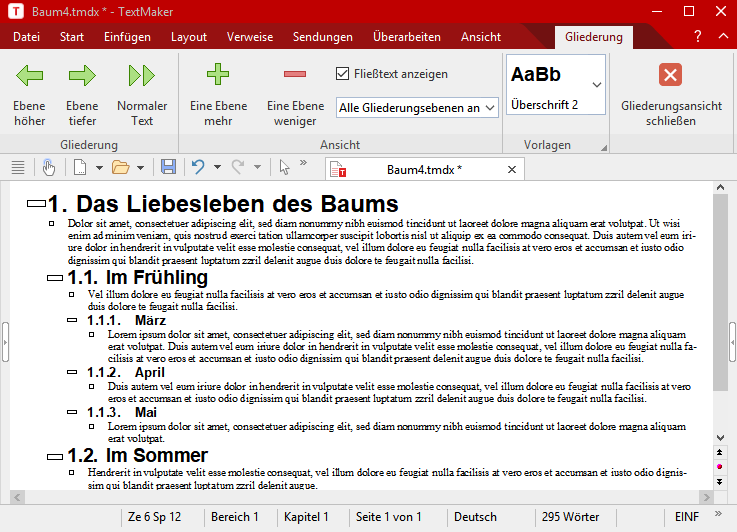Click the 'Ebene tiefer' right arrow icon
The image size is (737, 532).
click(x=82, y=75)
